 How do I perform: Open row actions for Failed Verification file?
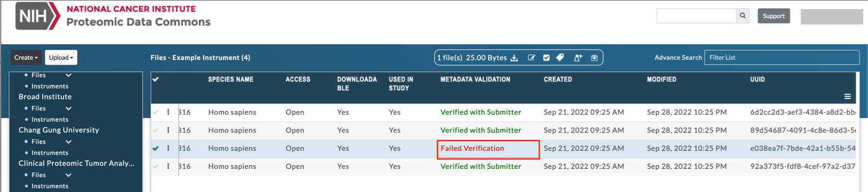click(168, 148)
